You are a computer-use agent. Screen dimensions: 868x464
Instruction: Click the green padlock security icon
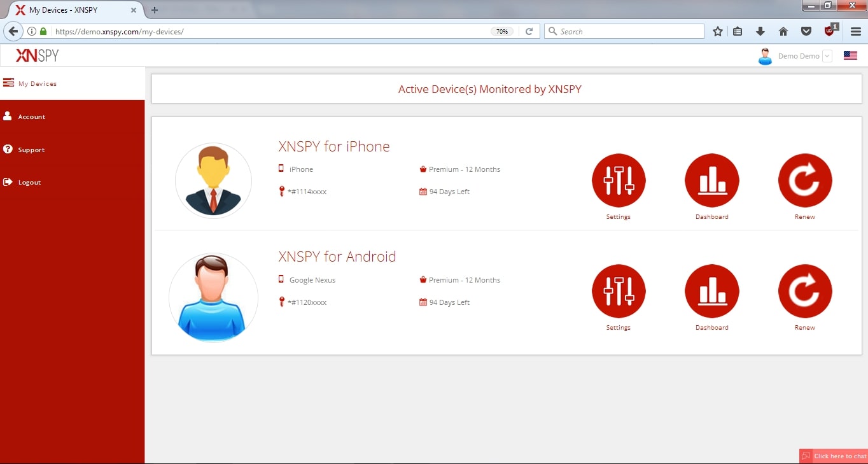point(43,31)
